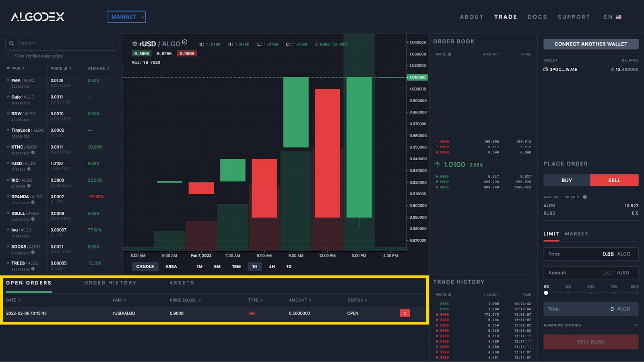Select the SOCKS/ALGO pair row
Viewport: 644px width, 362px height.
coord(61,249)
